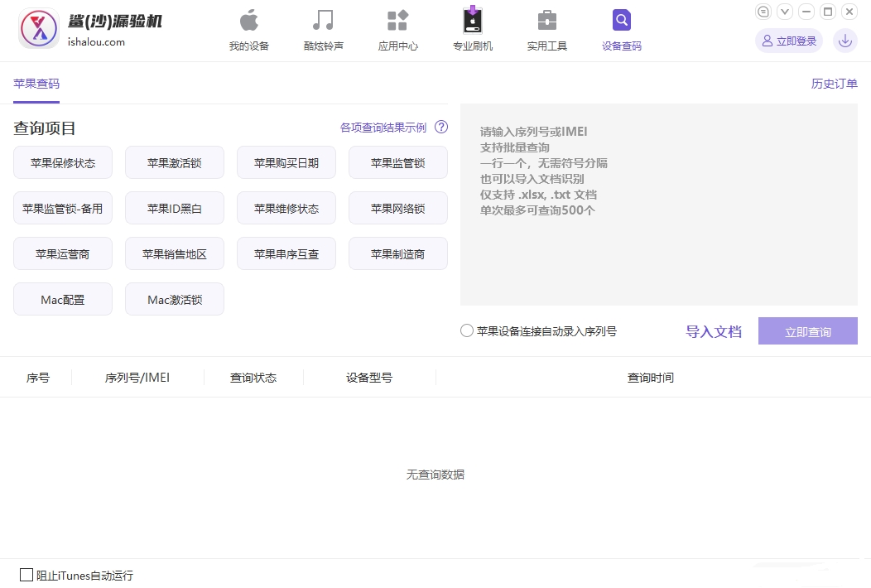Open 历史订单 order history
Screen dimensions: 871x588
[835, 84]
